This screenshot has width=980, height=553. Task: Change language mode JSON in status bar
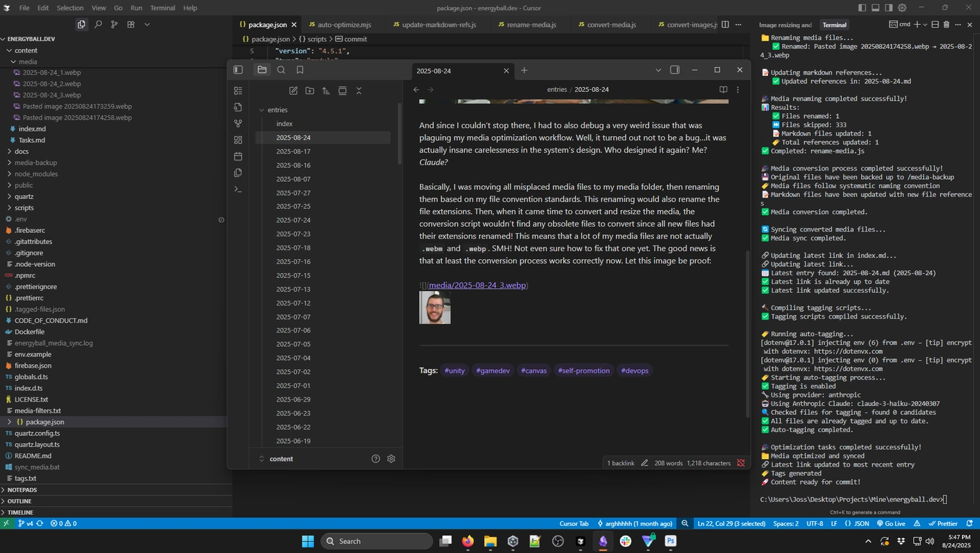(x=861, y=524)
